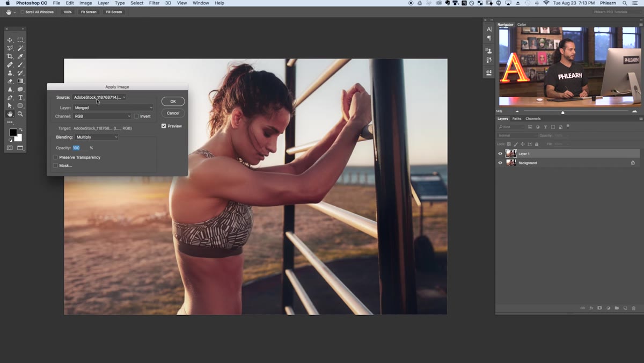Switch to the Color tab

point(522,25)
